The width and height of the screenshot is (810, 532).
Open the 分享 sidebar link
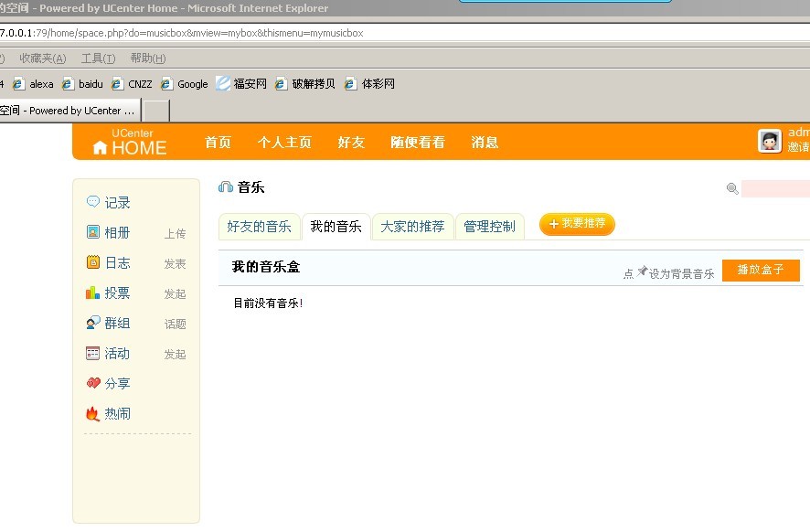(117, 383)
